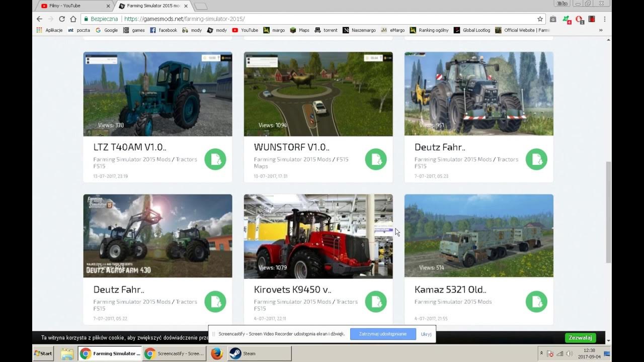Reload the page with refresh icon
The width and height of the screenshot is (644, 362).
point(62,19)
